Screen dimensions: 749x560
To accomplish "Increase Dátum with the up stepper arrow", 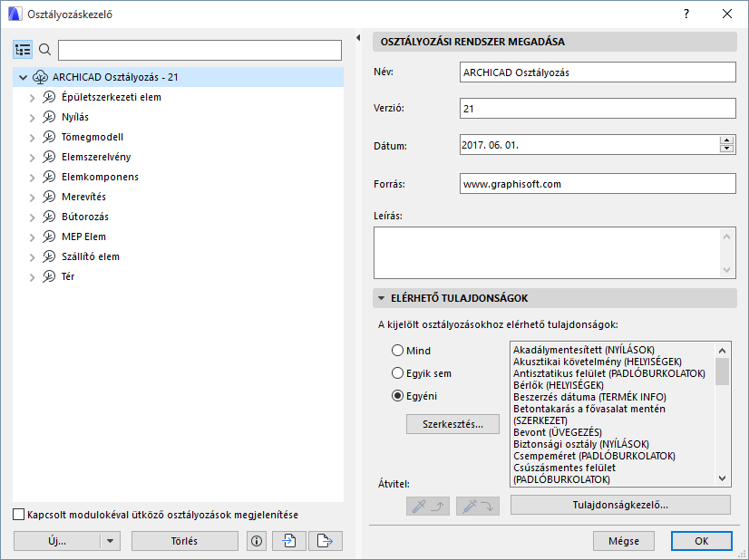I will pos(726,138).
